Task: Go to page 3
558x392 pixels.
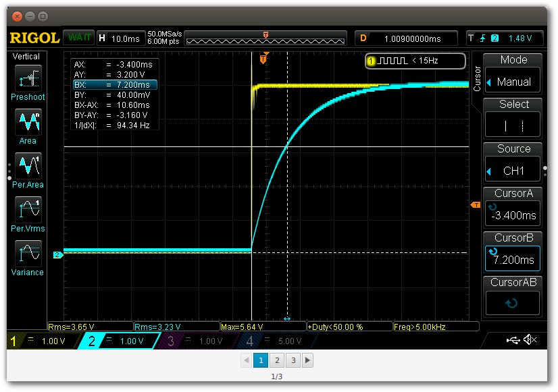Action: coord(293,360)
